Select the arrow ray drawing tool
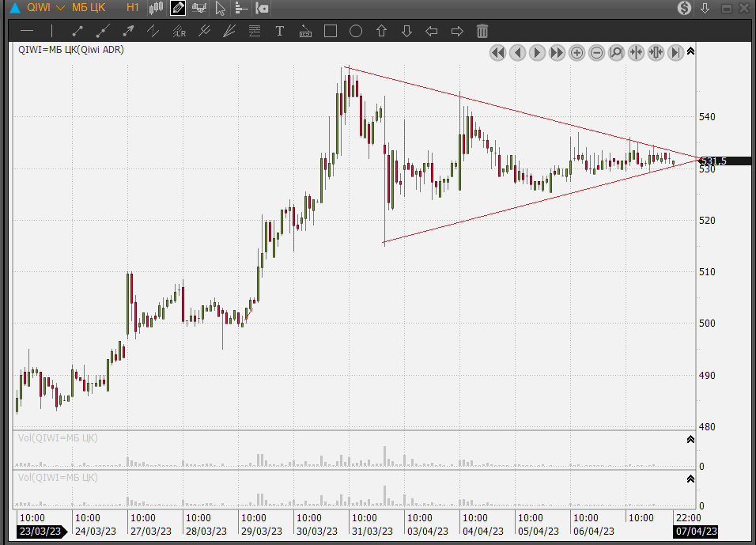 pos(128,32)
